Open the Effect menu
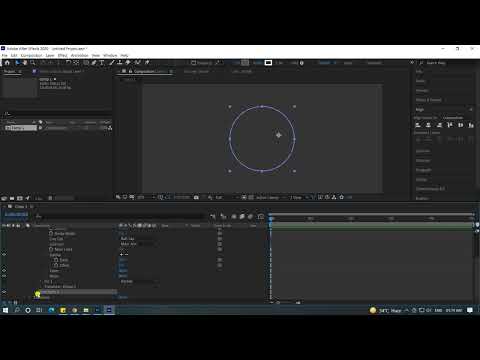 (62, 55)
